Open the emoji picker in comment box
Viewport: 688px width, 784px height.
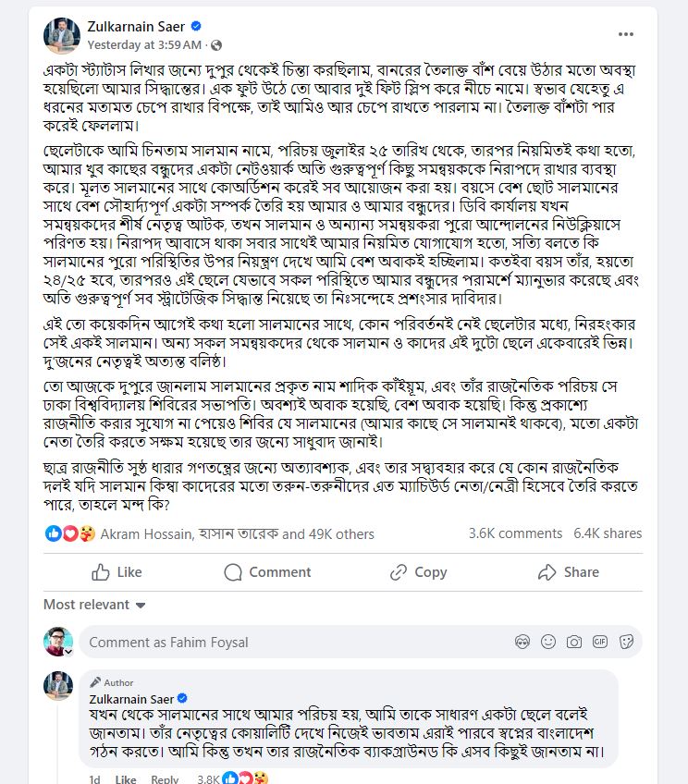coord(548,642)
